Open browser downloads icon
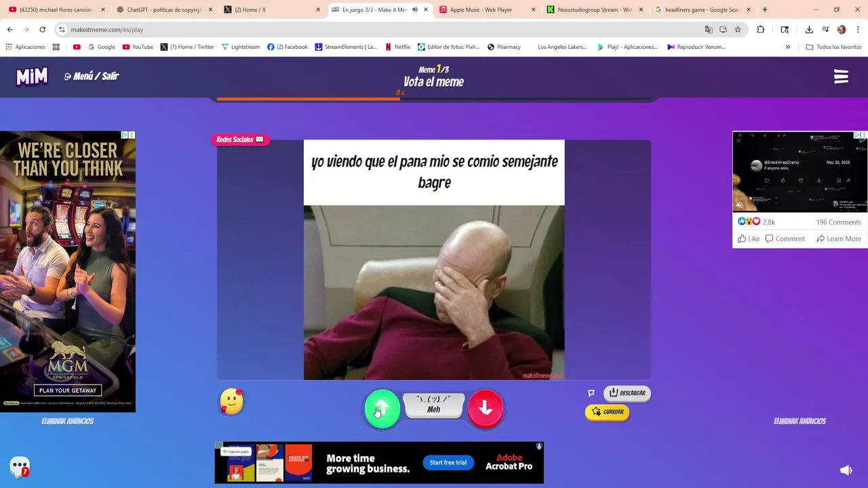This screenshot has width=868, height=488. [809, 29]
